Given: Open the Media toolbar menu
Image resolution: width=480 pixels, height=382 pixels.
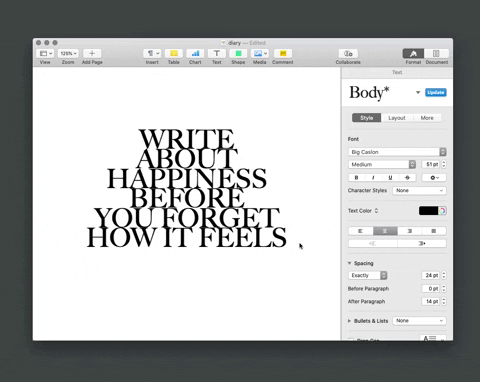Looking at the screenshot, I should point(260,54).
